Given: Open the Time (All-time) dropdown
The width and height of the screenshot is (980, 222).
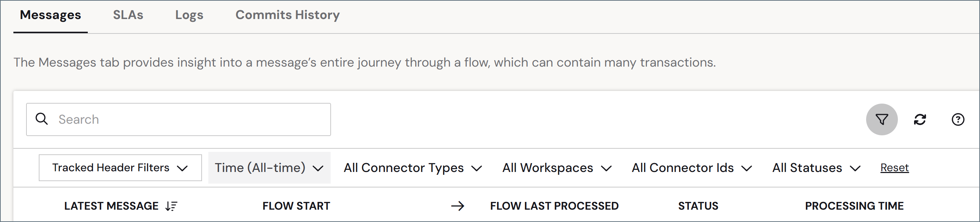Looking at the screenshot, I should tap(269, 168).
